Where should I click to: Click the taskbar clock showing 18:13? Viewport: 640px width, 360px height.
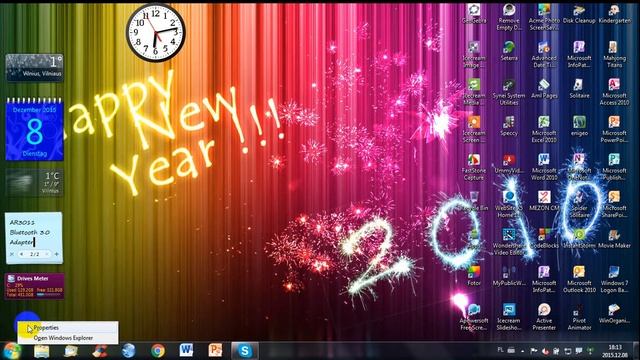(x=615, y=351)
